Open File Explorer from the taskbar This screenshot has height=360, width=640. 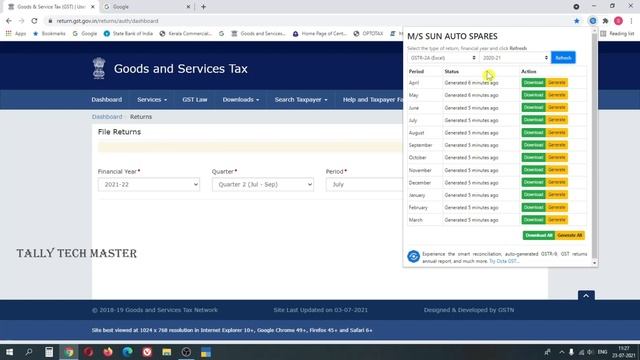(167, 352)
